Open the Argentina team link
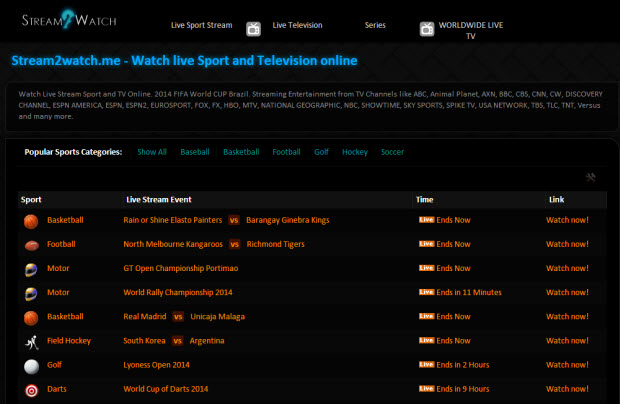 pyautogui.click(x=207, y=341)
